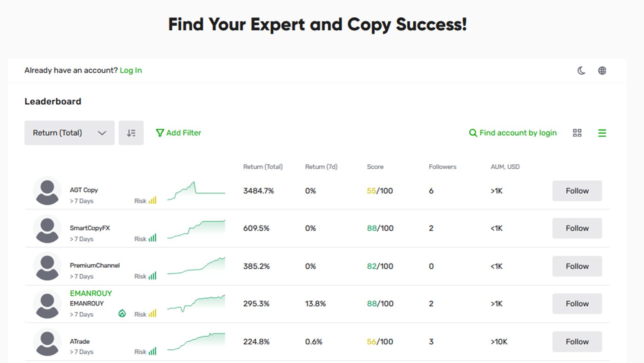Click the Score column header

(x=375, y=167)
